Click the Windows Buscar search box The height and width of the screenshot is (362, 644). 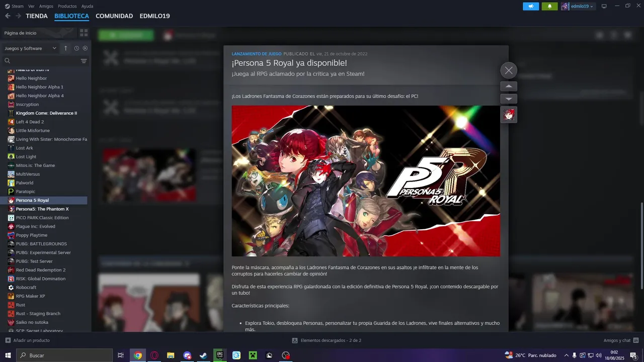64,355
